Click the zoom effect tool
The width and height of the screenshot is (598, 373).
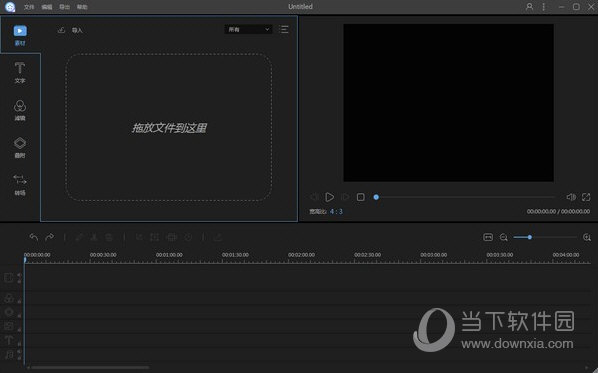coord(154,237)
